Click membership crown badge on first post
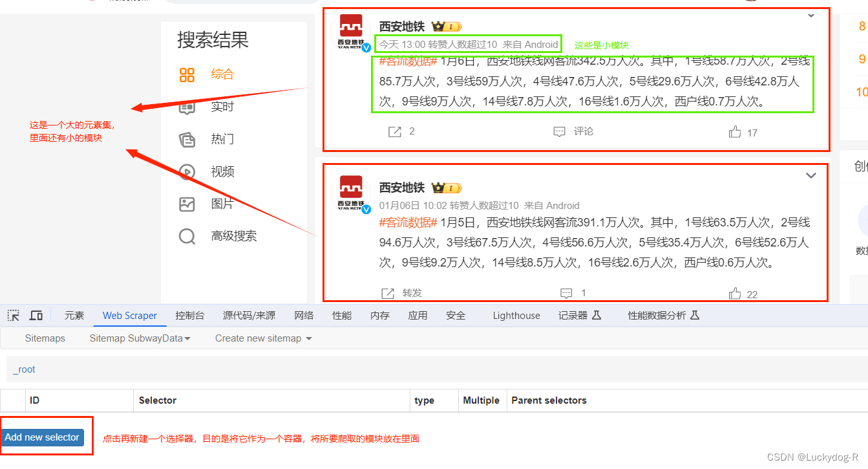The width and height of the screenshot is (868, 469). pos(447,27)
